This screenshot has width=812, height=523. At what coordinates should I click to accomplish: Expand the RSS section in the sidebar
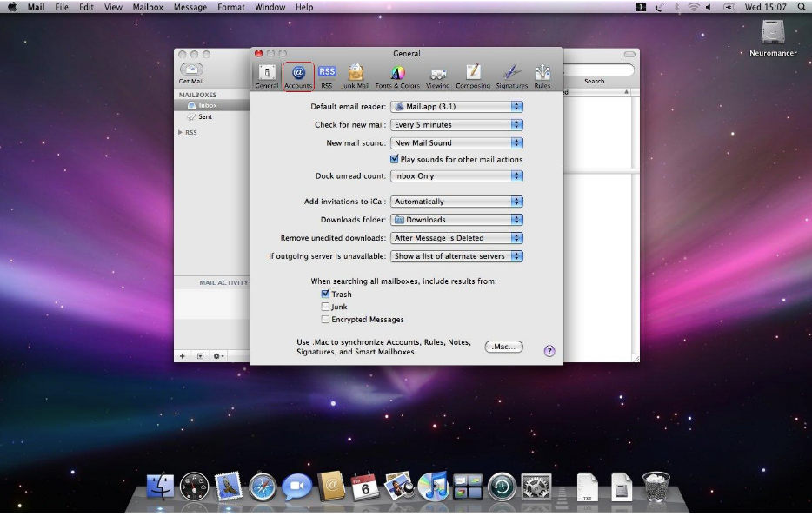pos(180,132)
